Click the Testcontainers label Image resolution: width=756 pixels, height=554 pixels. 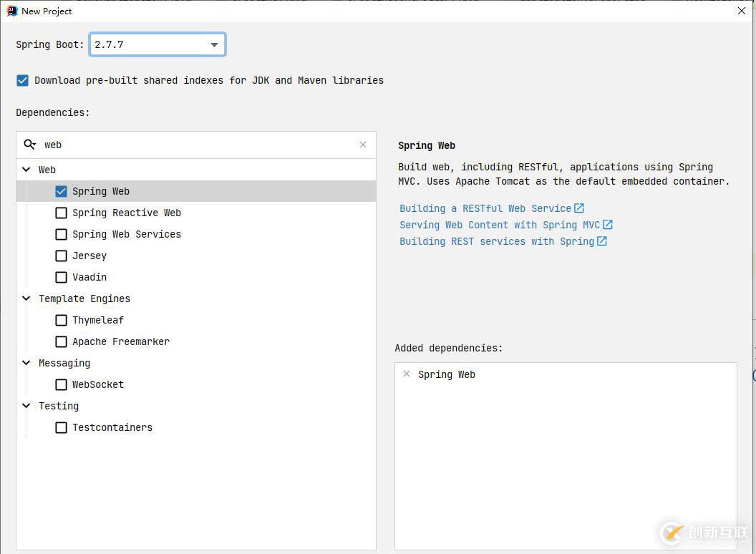pos(112,428)
